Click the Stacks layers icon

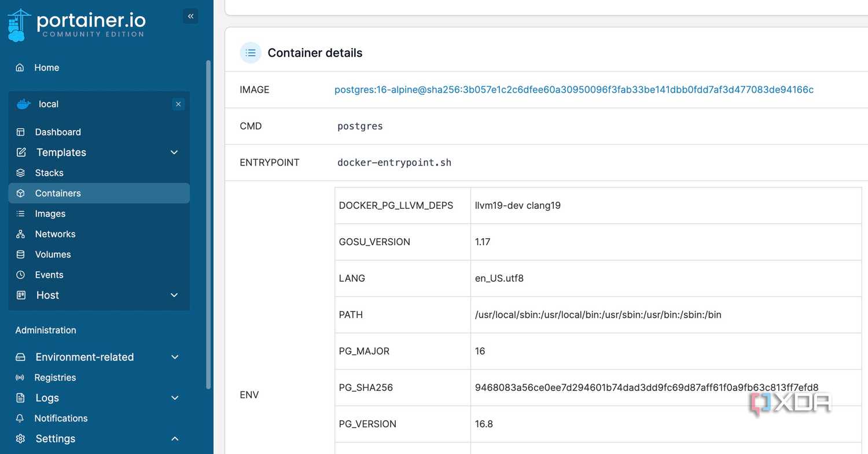tap(21, 173)
